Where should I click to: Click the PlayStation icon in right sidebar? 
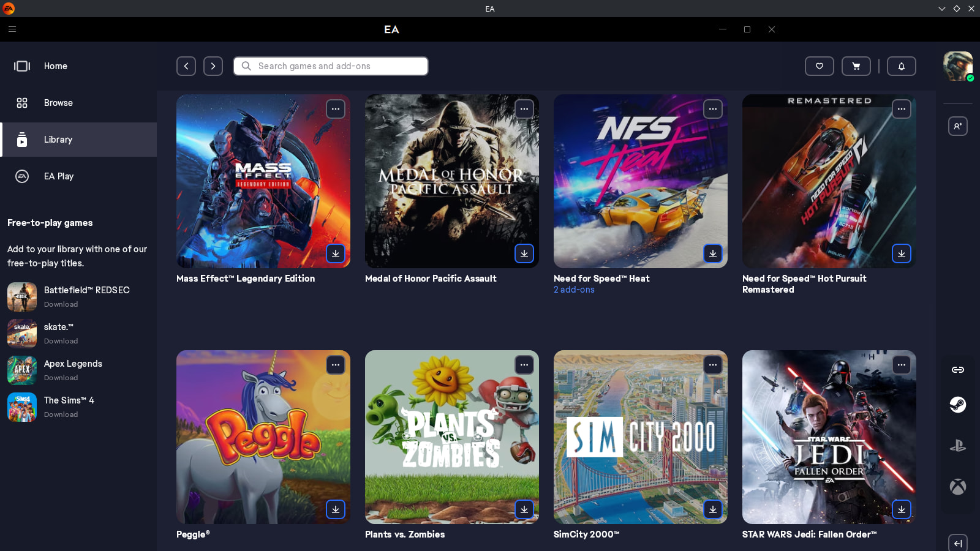(x=957, y=446)
